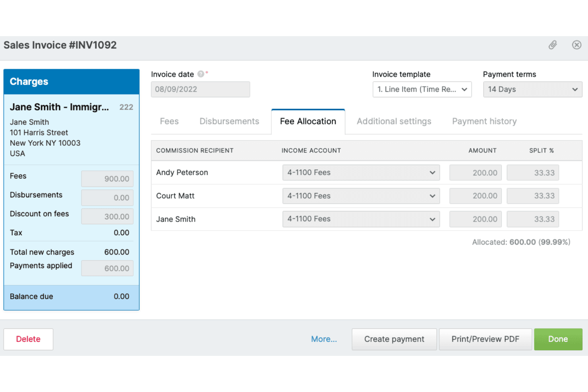
Task: Expand income account dropdown for Andy Peterson
Action: point(361,173)
